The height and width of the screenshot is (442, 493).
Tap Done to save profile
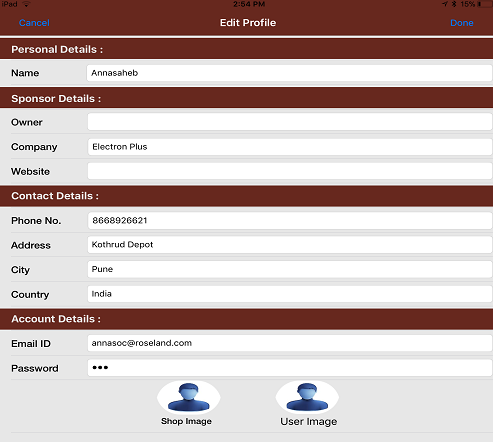pyautogui.click(x=462, y=23)
